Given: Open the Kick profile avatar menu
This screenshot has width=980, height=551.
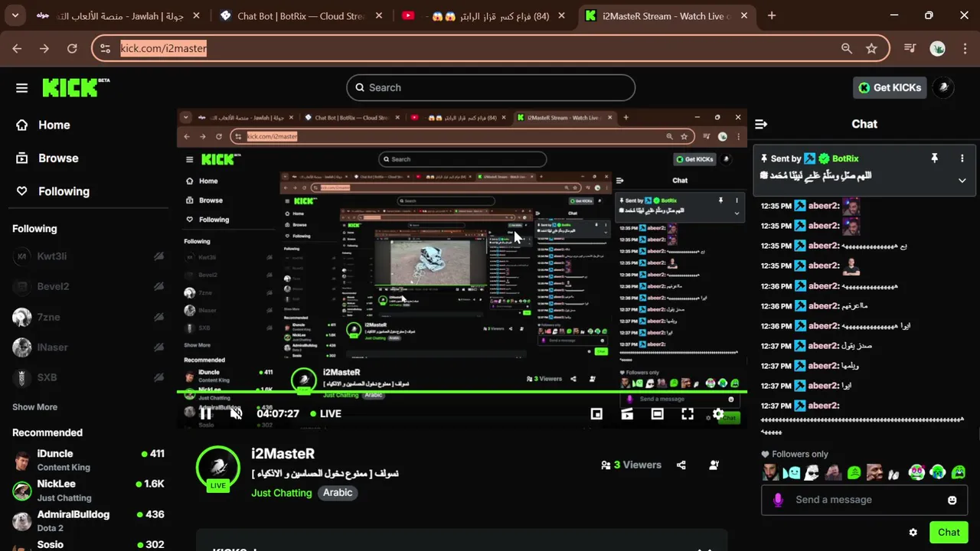Looking at the screenshot, I should (943, 87).
